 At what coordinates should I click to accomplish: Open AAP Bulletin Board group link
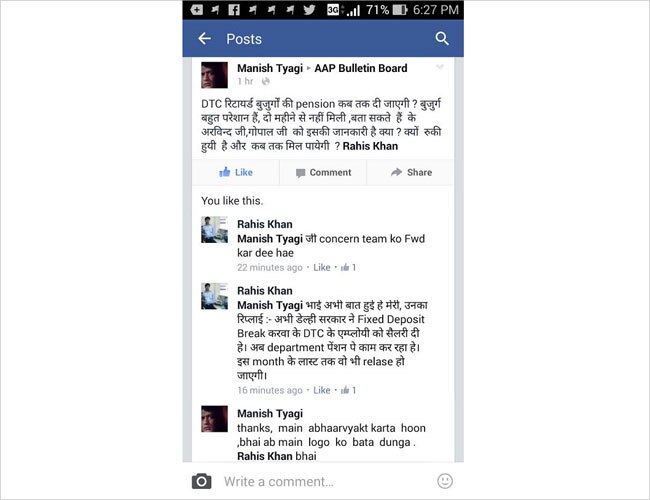[361, 68]
